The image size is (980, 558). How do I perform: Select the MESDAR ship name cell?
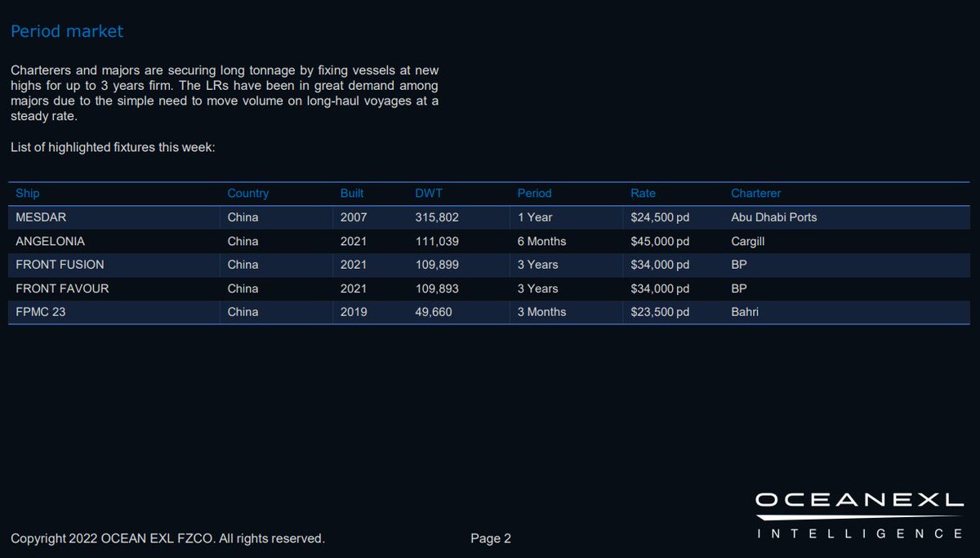click(41, 217)
